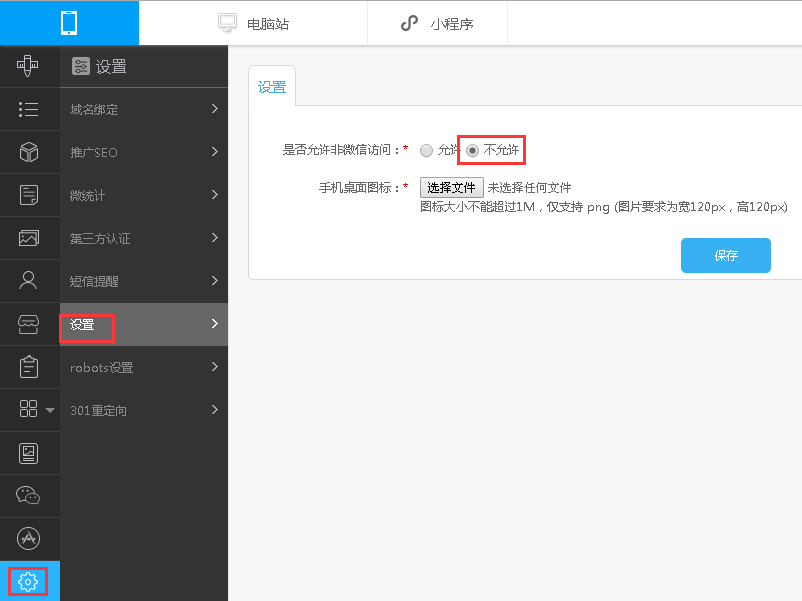Switch to the 小程序 tab
Viewport: 802px width, 601px height.
(x=437, y=23)
